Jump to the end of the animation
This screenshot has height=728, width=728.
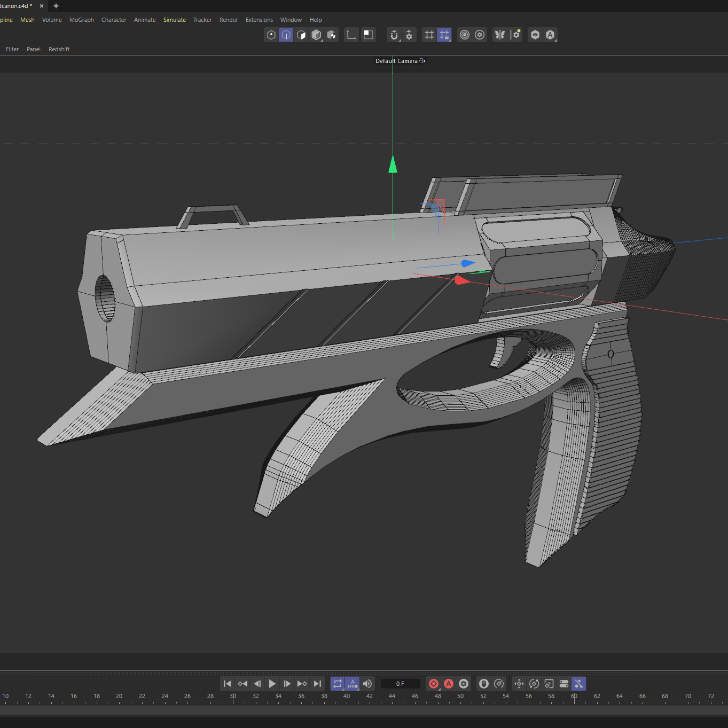pyautogui.click(x=317, y=684)
